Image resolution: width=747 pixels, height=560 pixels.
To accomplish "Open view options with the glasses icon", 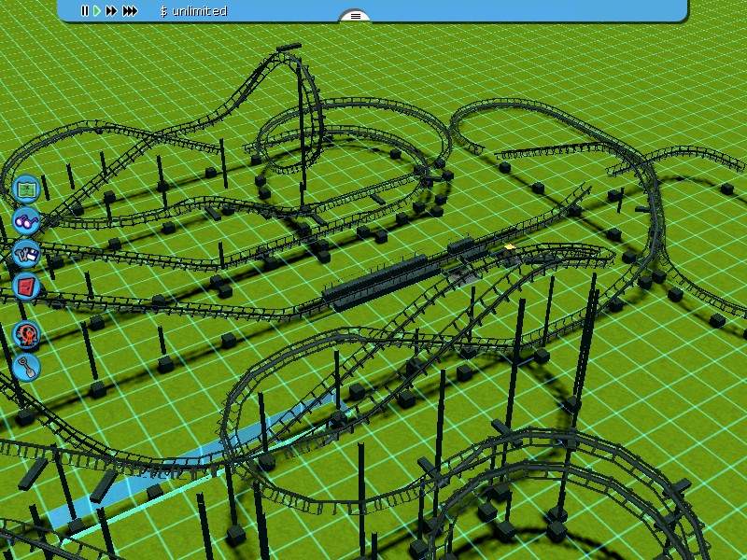I will point(26,221).
